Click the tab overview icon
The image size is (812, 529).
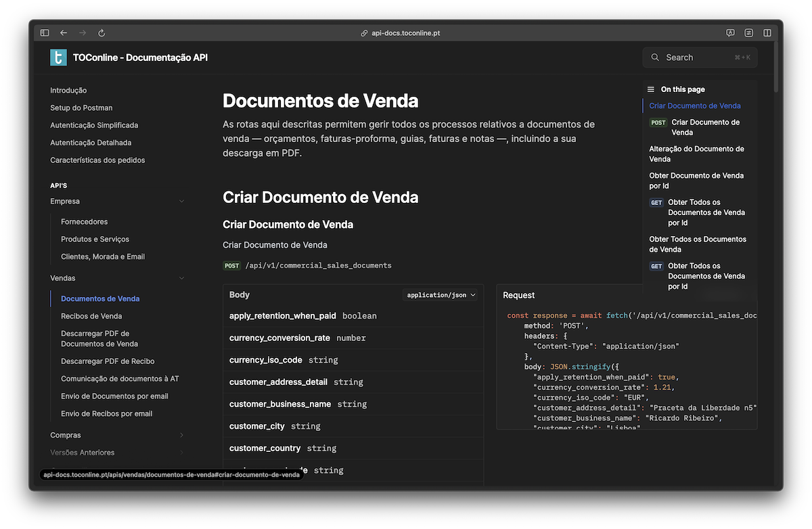[767, 32]
